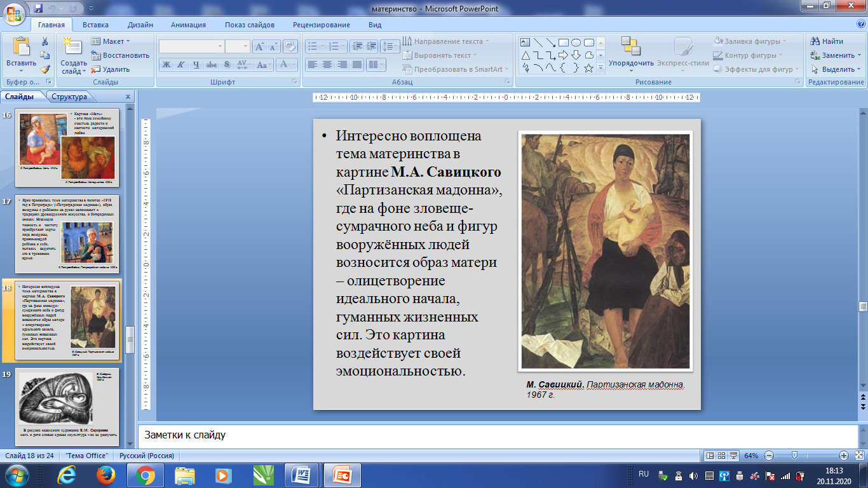Toggle italic formatting (К)
This screenshot has height=488, width=868.
[180, 65]
